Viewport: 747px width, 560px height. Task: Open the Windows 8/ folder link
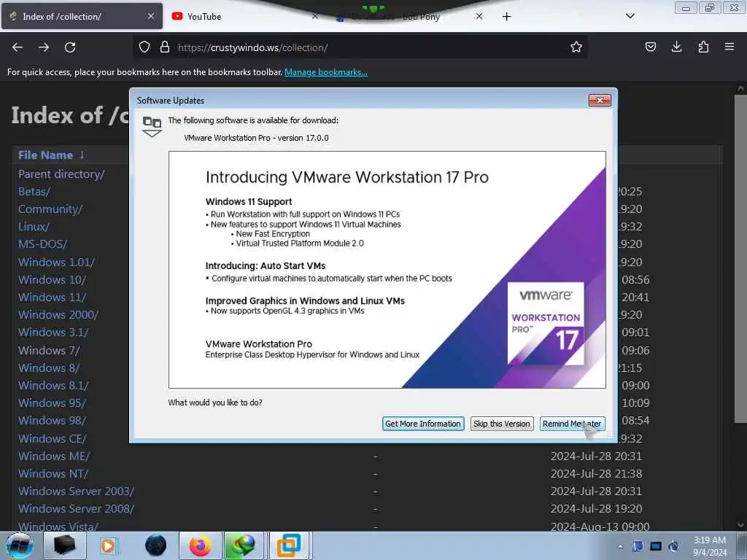pyautogui.click(x=49, y=368)
